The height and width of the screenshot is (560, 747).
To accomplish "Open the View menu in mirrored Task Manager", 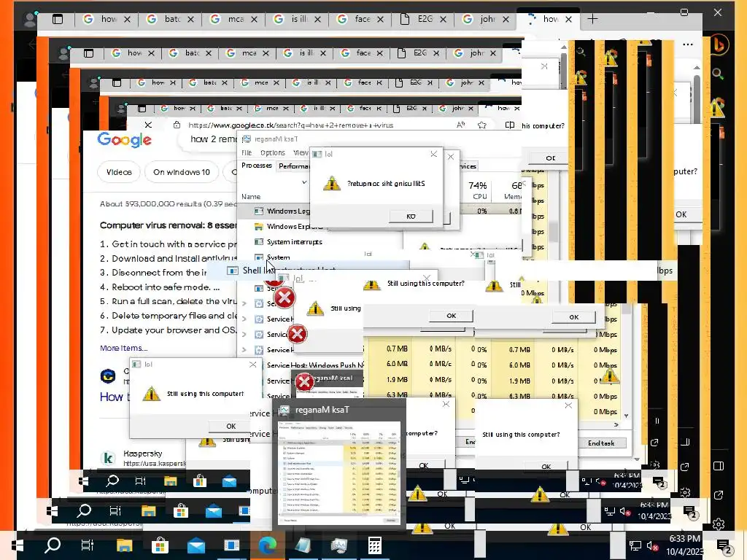I will (300, 153).
